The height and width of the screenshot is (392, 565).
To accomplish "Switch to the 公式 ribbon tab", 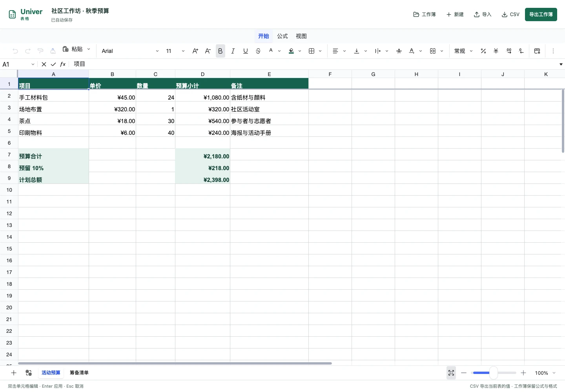I will click(x=282, y=36).
